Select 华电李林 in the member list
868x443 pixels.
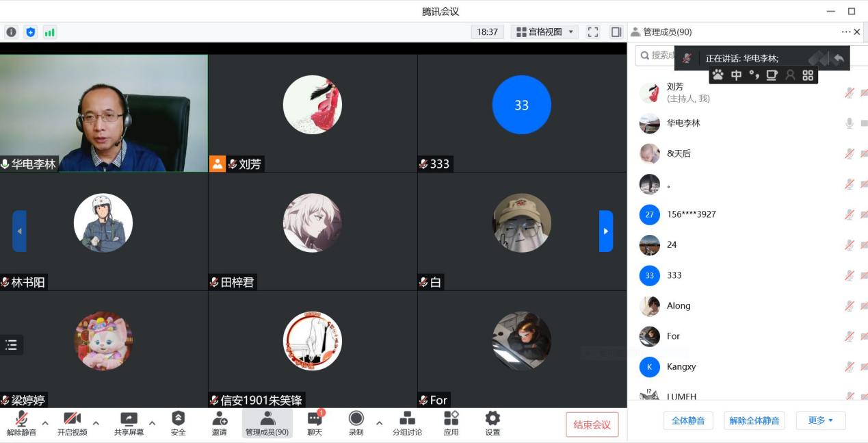click(x=684, y=123)
